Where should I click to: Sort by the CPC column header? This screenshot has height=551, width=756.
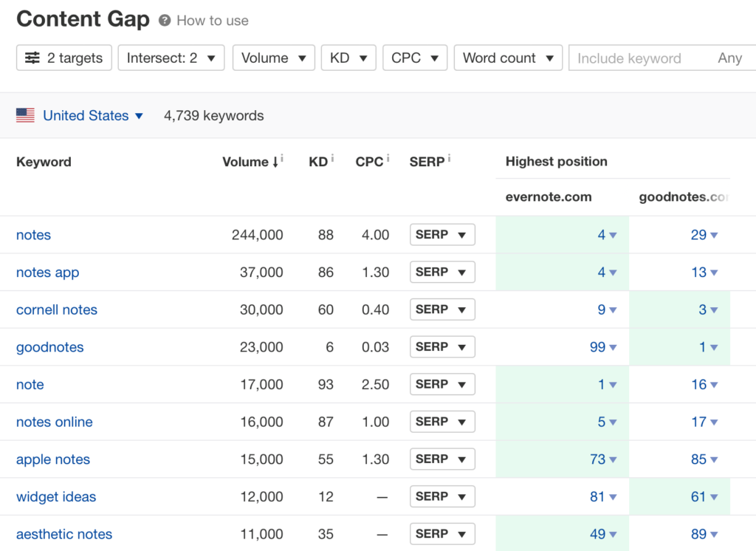coord(369,162)
